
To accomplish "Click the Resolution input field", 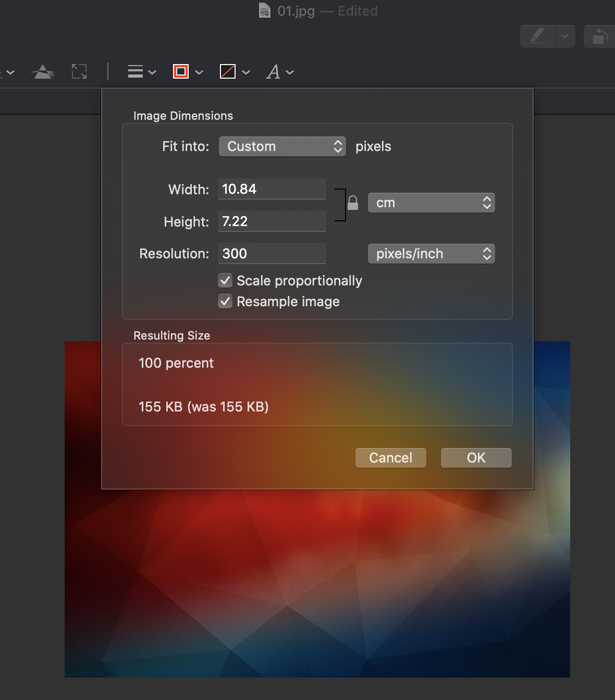I will [x=272, y=254].
